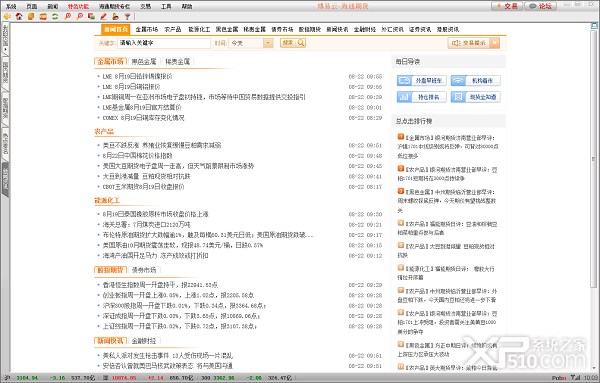This screenshot has width=600, height=383.
Task: Click the first red magnifier zoom icon
Action: 67,16
